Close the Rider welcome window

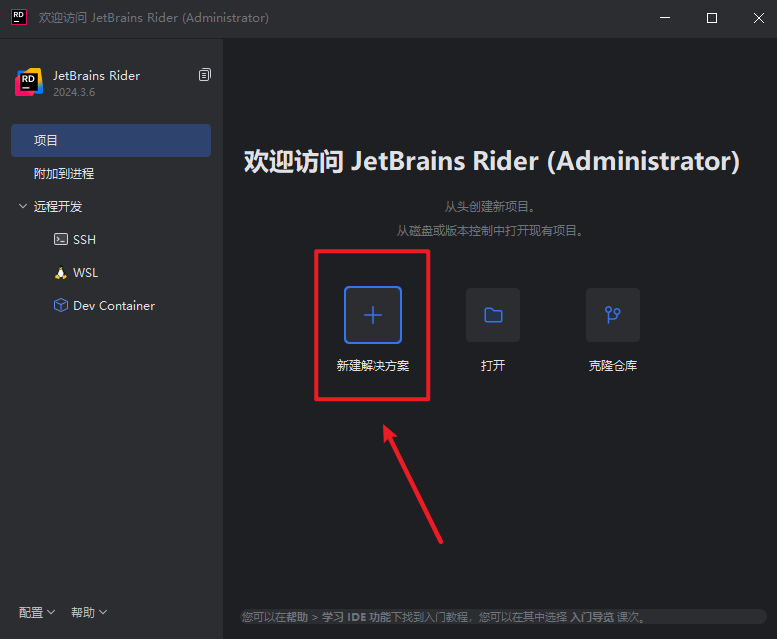click(759, 18)
